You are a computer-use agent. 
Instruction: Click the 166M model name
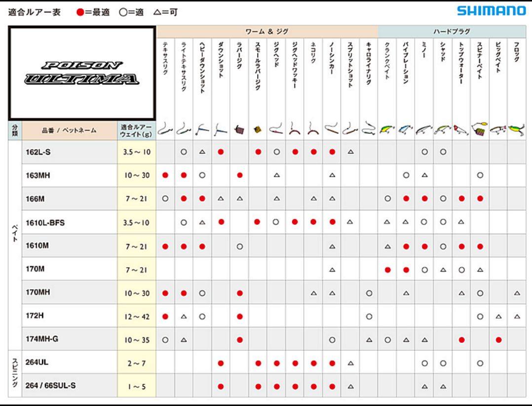[35, 199]
